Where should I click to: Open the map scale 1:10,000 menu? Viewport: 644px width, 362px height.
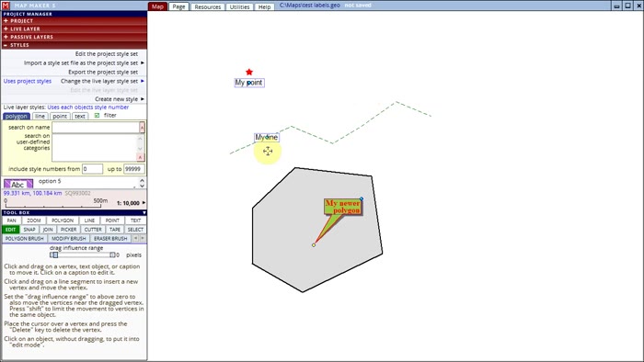131,203
